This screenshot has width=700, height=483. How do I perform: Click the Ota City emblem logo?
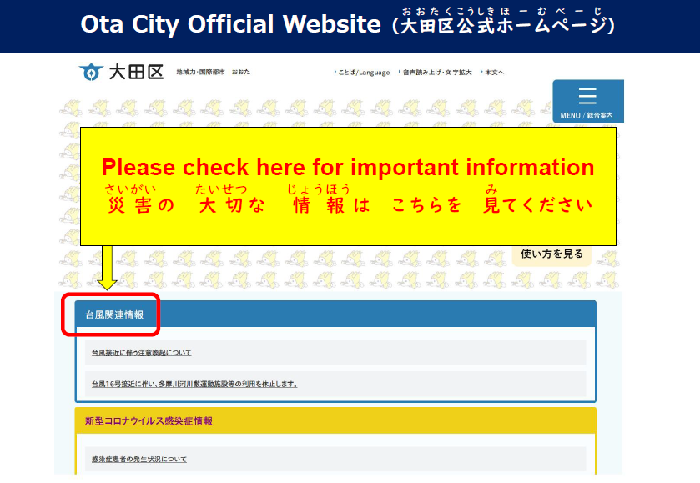coord(91,72)
